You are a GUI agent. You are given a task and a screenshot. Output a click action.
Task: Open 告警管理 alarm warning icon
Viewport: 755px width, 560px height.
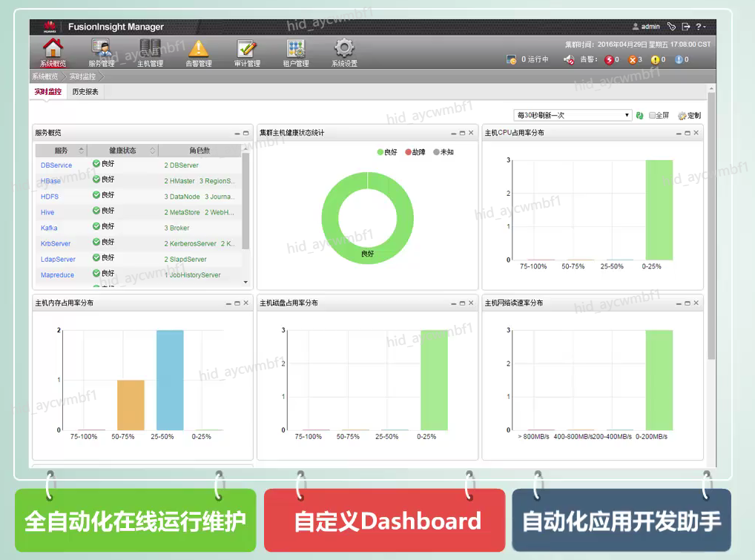[x=198, y=49]
